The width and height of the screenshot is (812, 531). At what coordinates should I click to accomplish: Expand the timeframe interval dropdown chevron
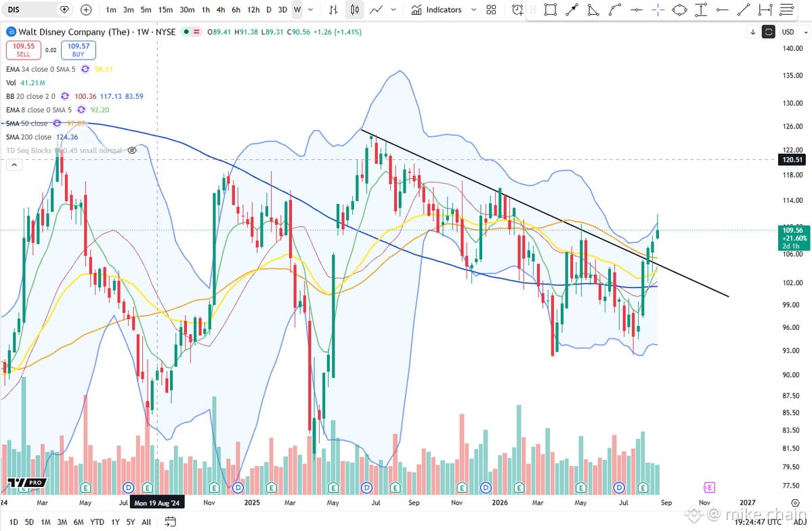click(x=311, y=9)
